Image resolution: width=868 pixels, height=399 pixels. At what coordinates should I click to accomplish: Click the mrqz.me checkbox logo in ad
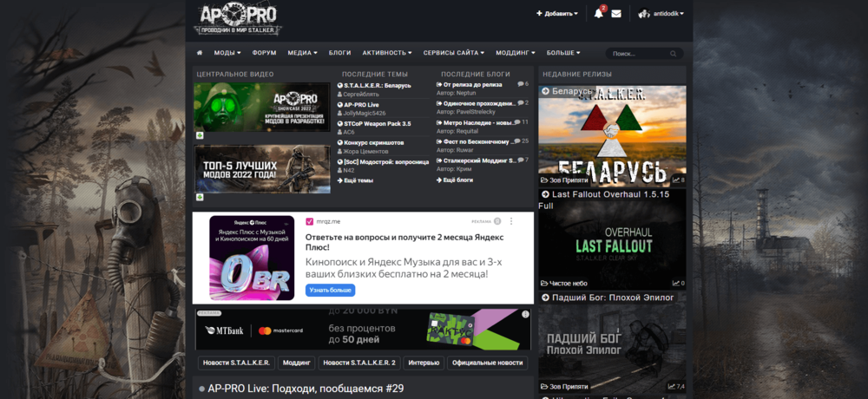point(310,221)
